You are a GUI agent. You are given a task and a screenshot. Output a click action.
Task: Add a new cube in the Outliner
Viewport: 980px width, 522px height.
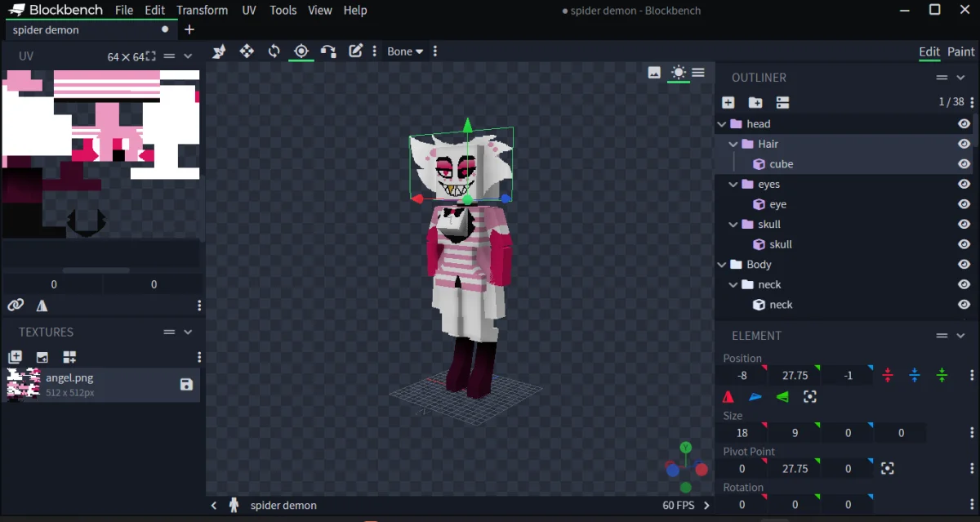click(728, 102)
